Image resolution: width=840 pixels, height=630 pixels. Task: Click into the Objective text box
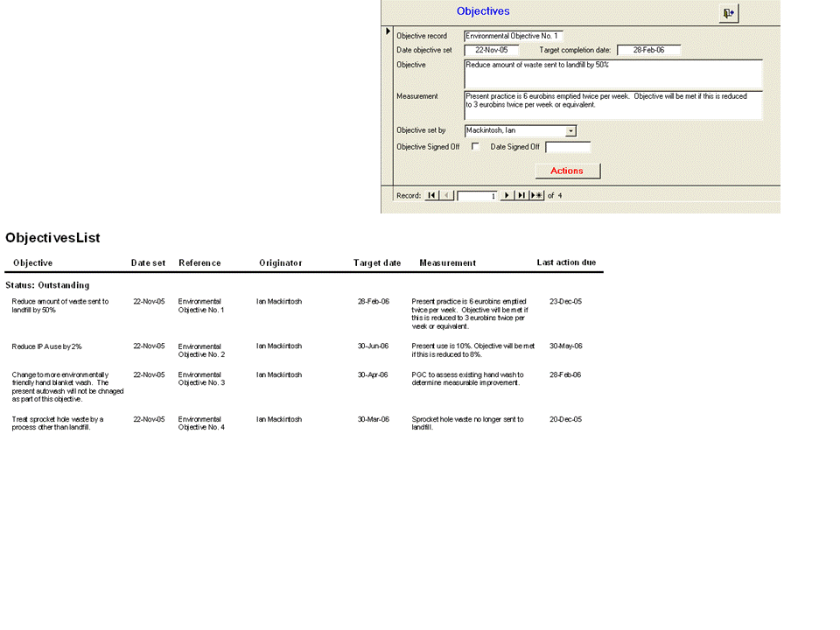[612, 73]
